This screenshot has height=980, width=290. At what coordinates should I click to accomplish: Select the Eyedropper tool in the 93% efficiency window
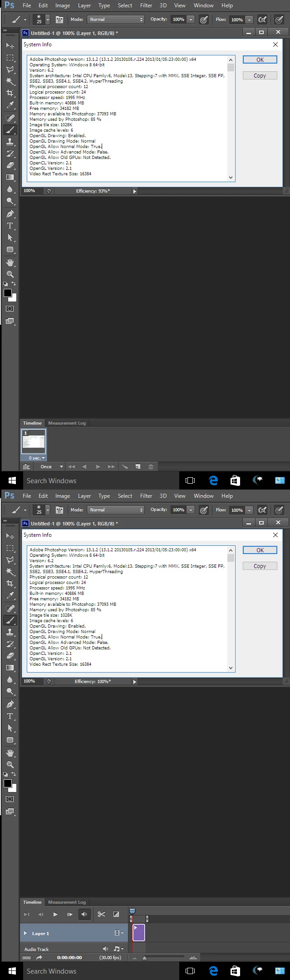pos(10,105)
